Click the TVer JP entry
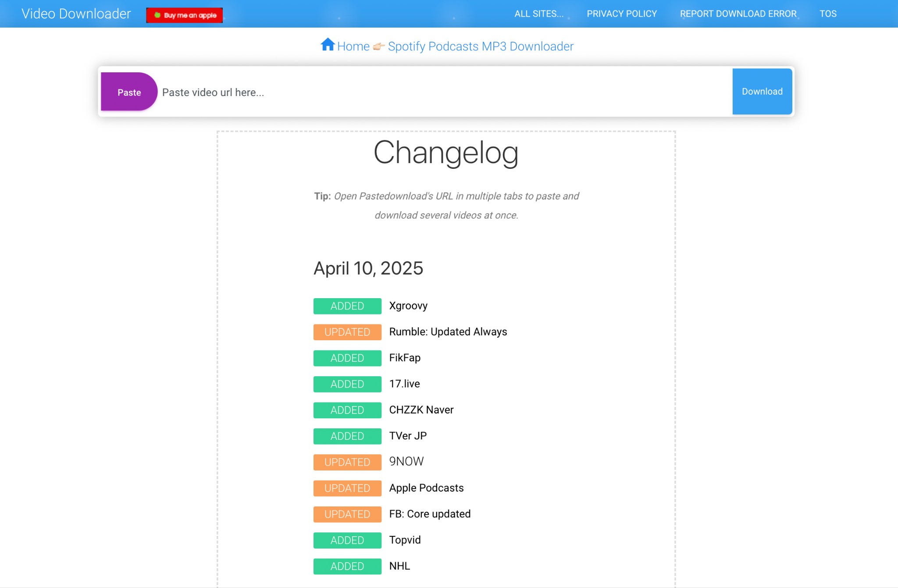This screenshot has width=898, height=588. [x=408, y=436]
